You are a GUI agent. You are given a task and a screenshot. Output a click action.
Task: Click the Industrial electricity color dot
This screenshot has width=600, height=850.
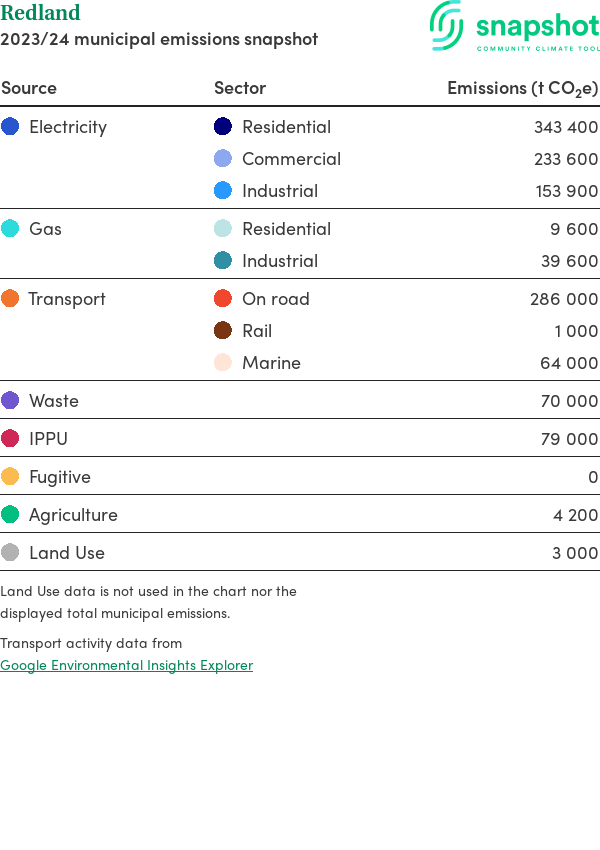(x=223, y=191)
